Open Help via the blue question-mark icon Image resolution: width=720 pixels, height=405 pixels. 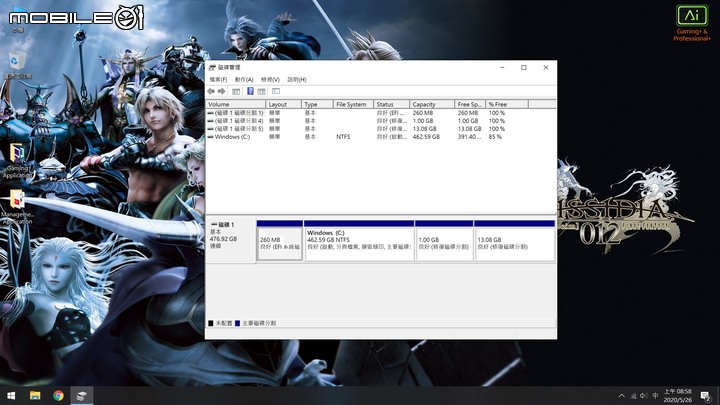[x=250, y=91]
